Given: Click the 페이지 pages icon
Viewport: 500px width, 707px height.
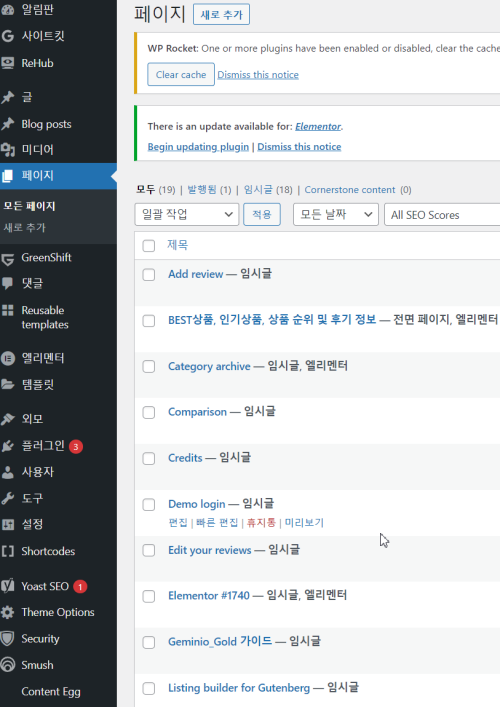Looking at the screenshot, I should point(7,176).
